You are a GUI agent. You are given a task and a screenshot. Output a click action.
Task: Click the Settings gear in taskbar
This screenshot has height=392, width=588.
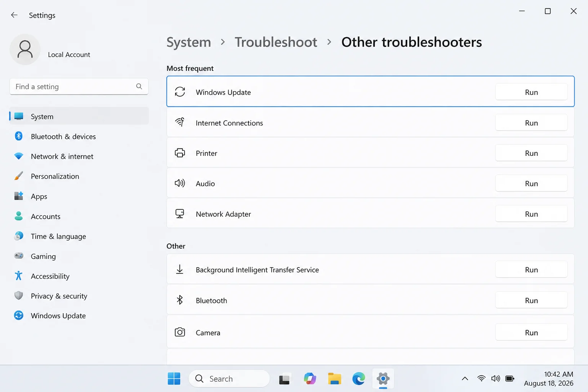point(383,379)
